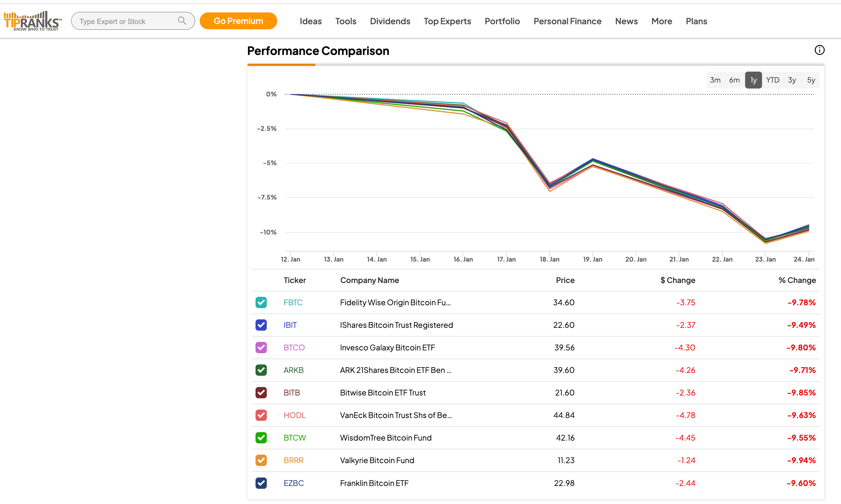The width and height of the screenshot is (841, 504).
Task: Open the BTCO ticker link
Action: pos(294,348)
